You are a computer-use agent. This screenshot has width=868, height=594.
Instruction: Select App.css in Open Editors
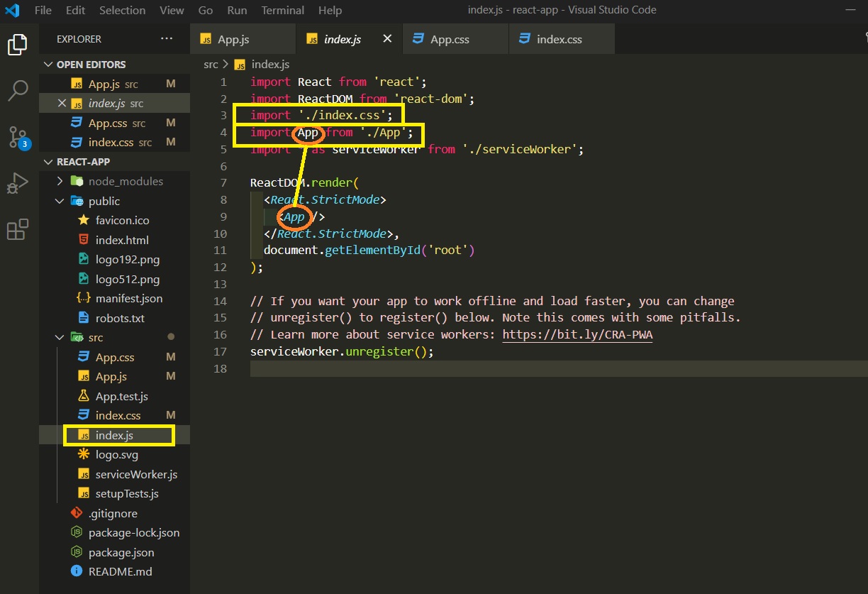(113, 123)
